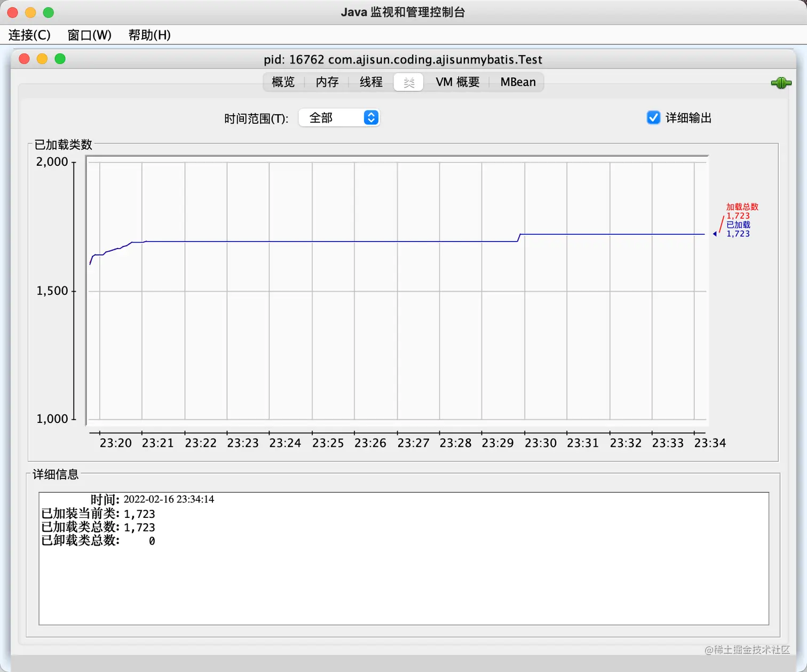Screen dimensions: 807x672
Task: Click the window title pid: 16762 text
Action: pos(403,59)
